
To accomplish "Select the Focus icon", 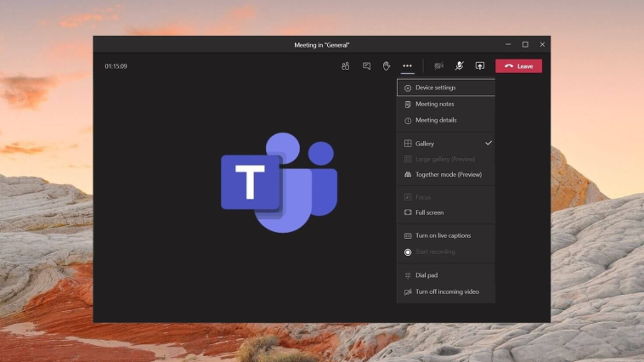I will click(x=408, y=197).
